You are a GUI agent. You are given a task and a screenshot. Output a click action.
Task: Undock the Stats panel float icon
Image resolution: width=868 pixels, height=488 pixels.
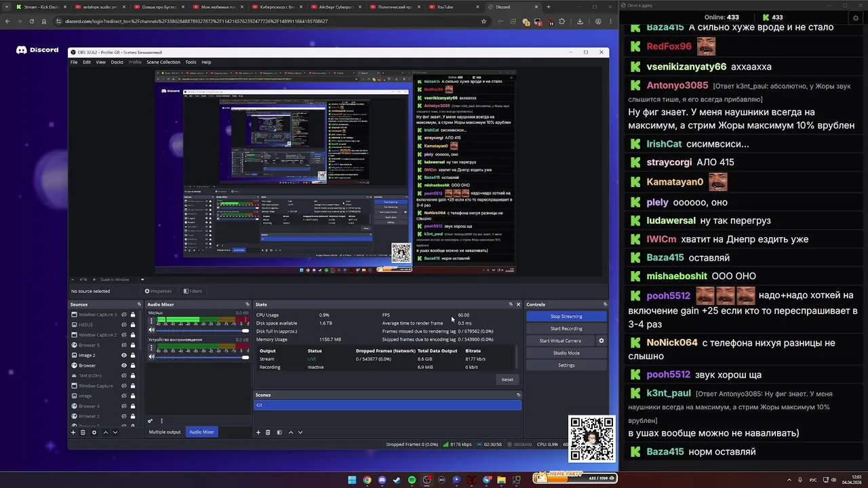[x=511, y=304]
